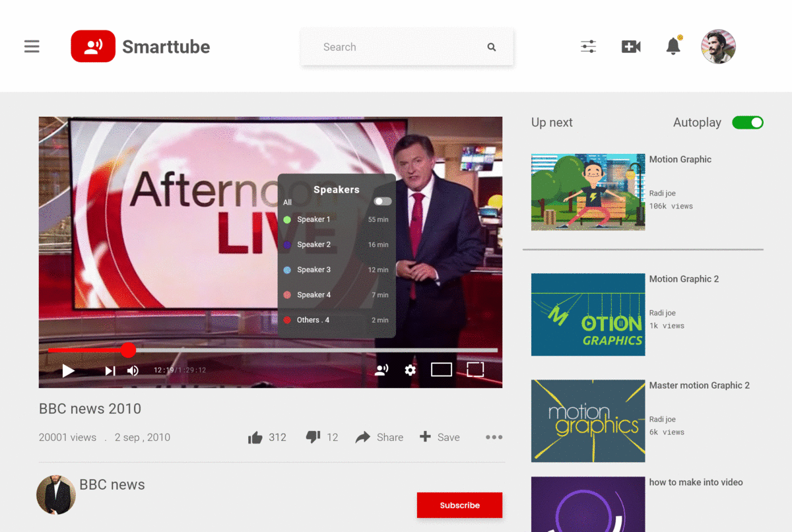Open the Master motion Graphic 2 thumbnail
Screen dimensions: 792x532
pos(588,421)
